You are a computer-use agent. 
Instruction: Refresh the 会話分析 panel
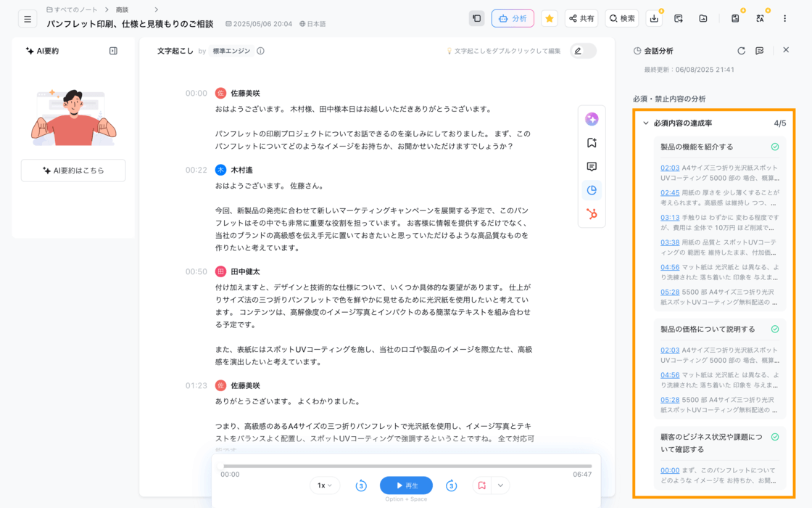[741, 51]
